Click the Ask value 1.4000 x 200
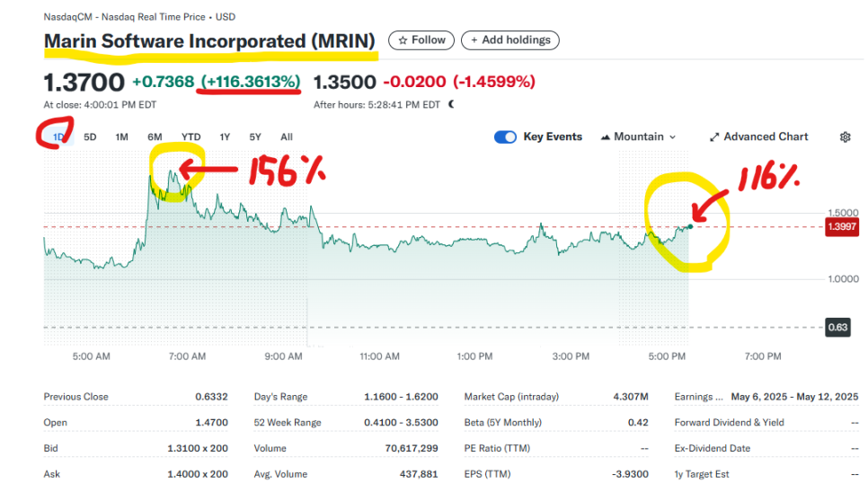Viewport: 868px width, 483px height. (x=198, y=474)
